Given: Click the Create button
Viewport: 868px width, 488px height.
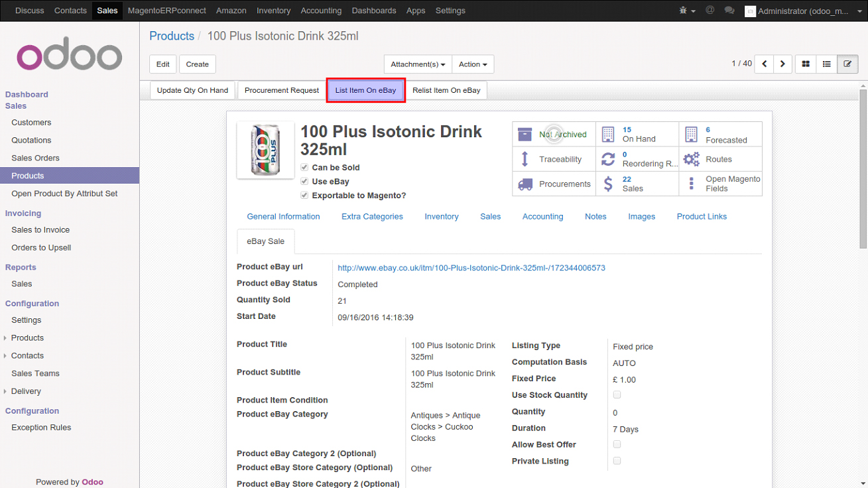Looking at the screenshot, I should [x=197, y=64].
